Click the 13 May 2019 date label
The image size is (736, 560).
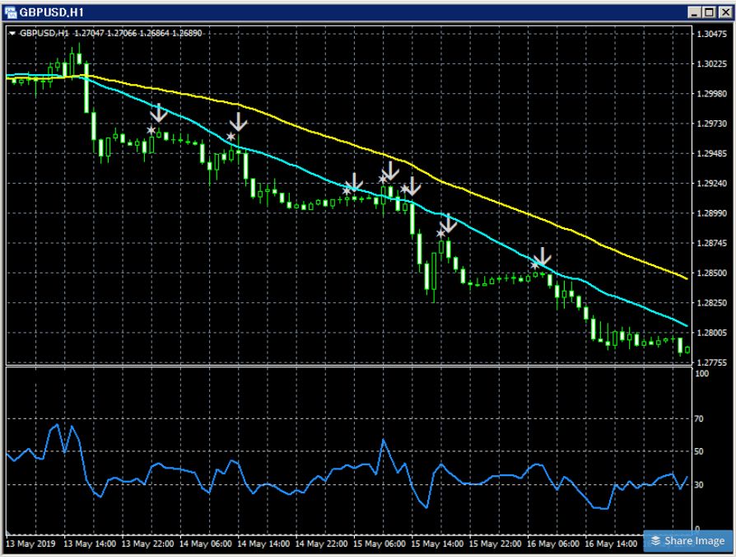tap(30, 544)
